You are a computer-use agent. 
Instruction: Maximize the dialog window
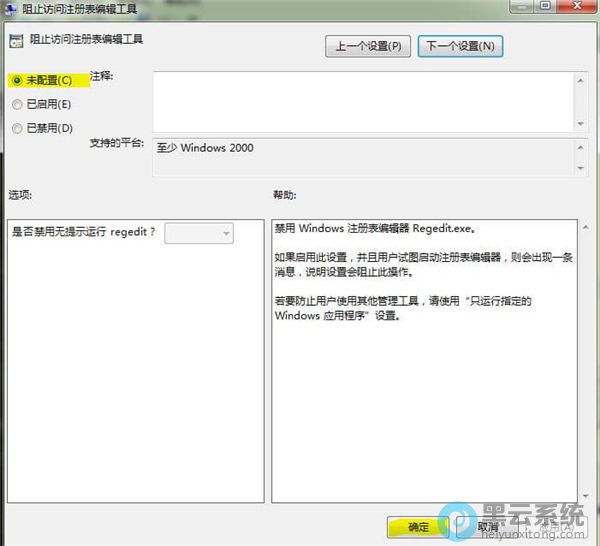(x=546, y=7)
